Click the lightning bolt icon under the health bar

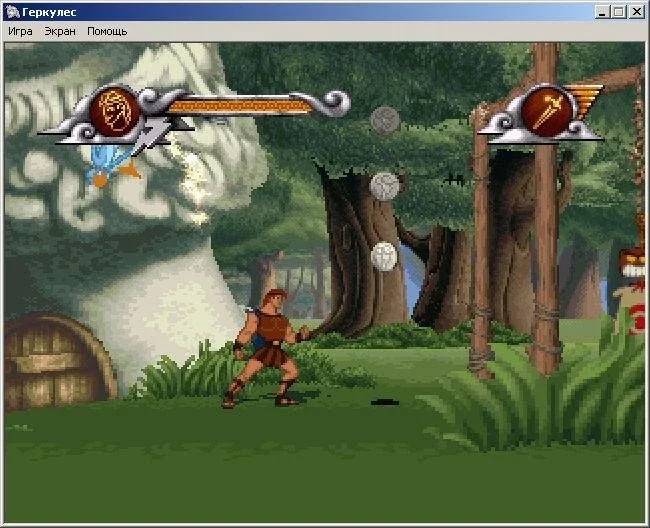pos(159,136)
